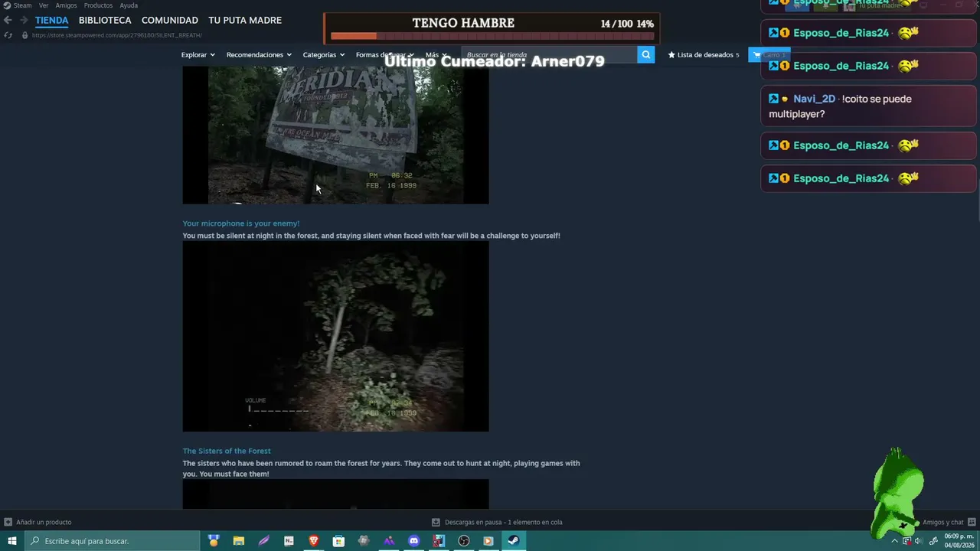Viewport: 980px width, 551px height.
Task: Open File Explorer from the taskbar
Action: (239, 541)
